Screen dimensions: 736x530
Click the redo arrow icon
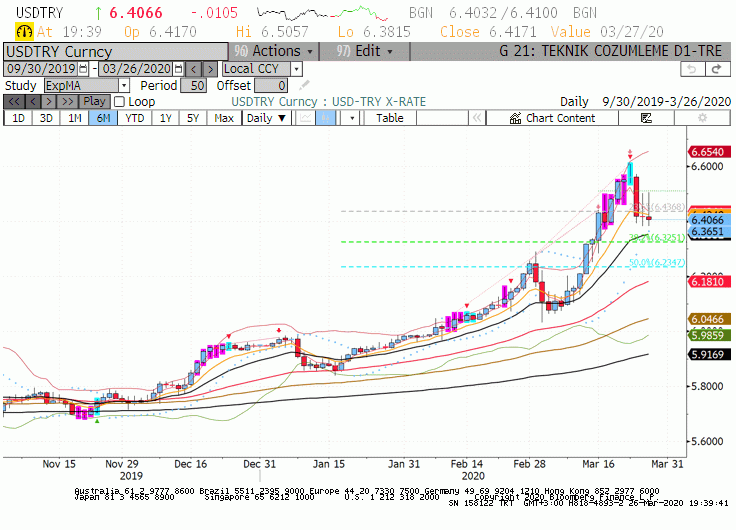point(717,69)
